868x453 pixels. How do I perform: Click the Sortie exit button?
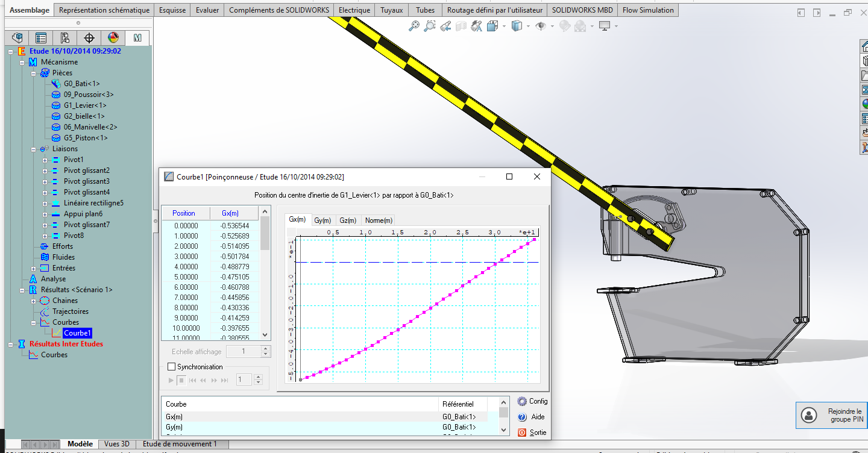pos(532,433)
